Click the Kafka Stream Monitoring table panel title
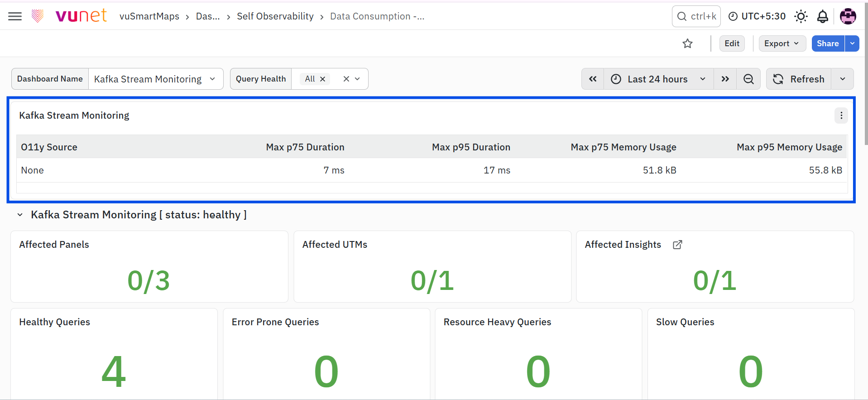 tap(74, 116)
